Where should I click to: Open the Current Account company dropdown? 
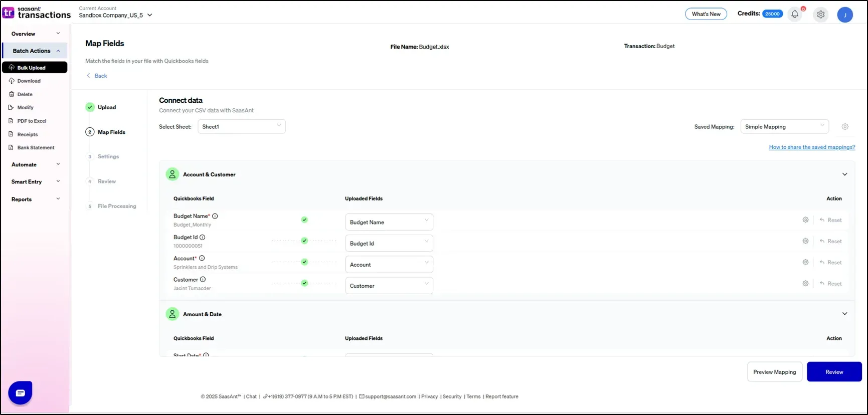[115, 15]
